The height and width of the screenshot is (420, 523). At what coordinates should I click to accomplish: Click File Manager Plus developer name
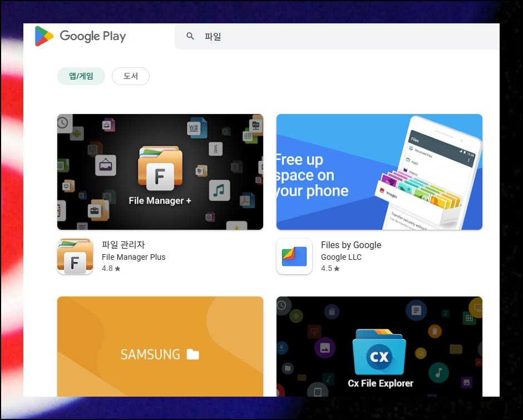pos(134,257)
